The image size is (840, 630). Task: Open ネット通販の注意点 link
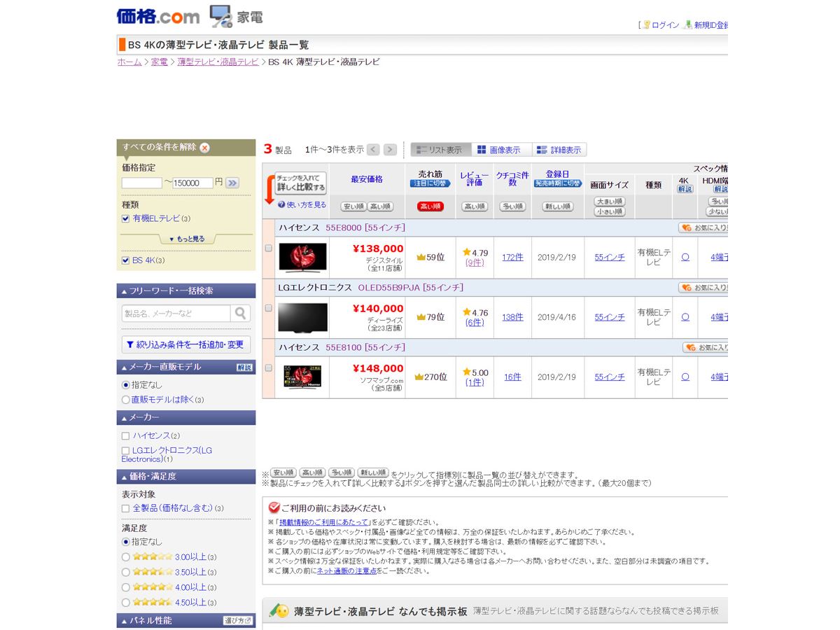[x=347, y=571]
